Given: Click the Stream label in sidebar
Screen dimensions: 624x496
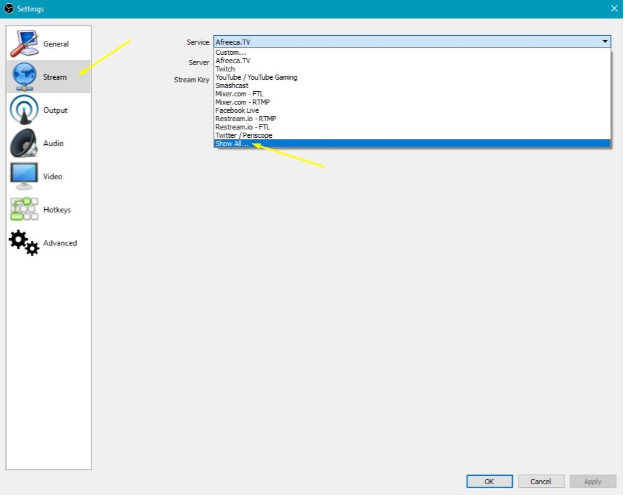Looking at the screenshot, I should click(x=55, y=77).
